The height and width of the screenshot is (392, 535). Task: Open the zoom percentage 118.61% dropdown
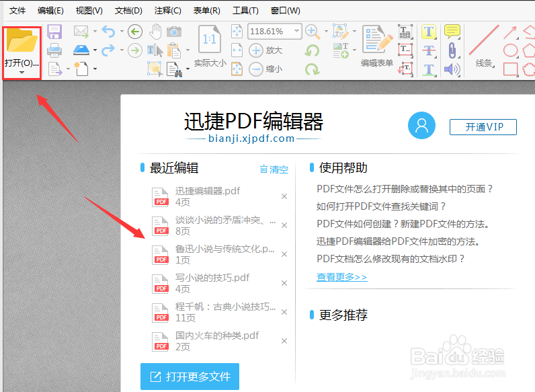(297, 31)
